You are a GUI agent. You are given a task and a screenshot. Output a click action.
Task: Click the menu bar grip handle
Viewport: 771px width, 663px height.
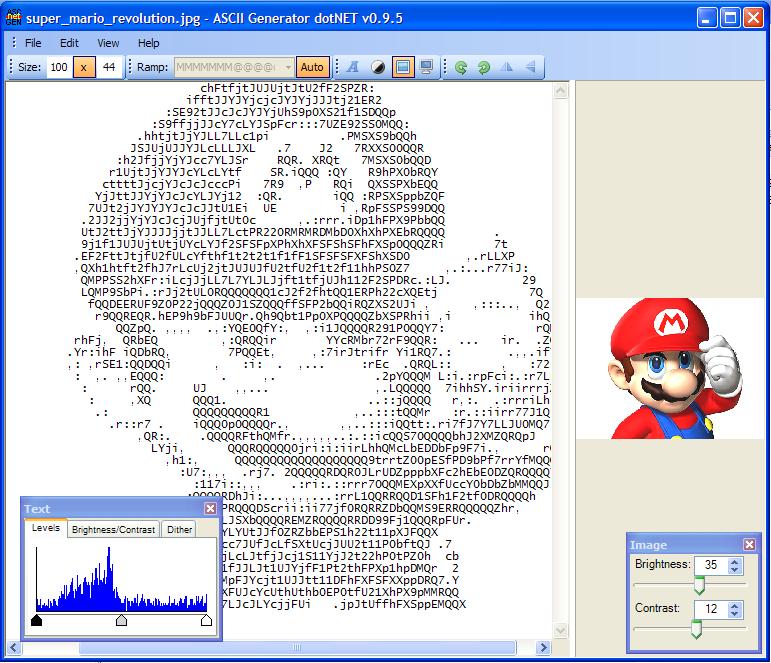click(x=14, y=43)
